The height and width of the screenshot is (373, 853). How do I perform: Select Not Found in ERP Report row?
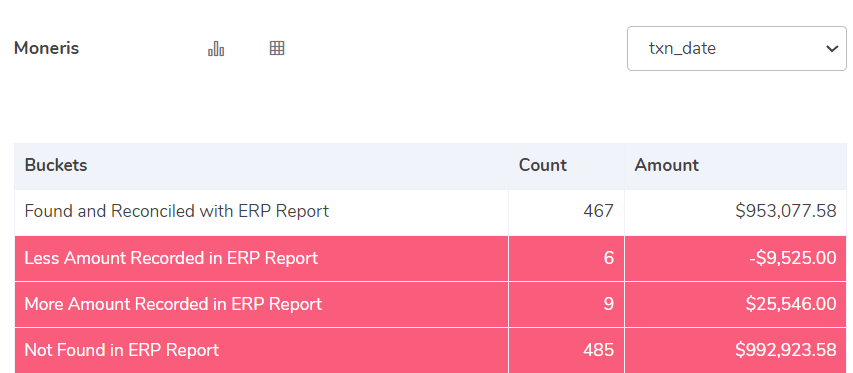(430, 350)
